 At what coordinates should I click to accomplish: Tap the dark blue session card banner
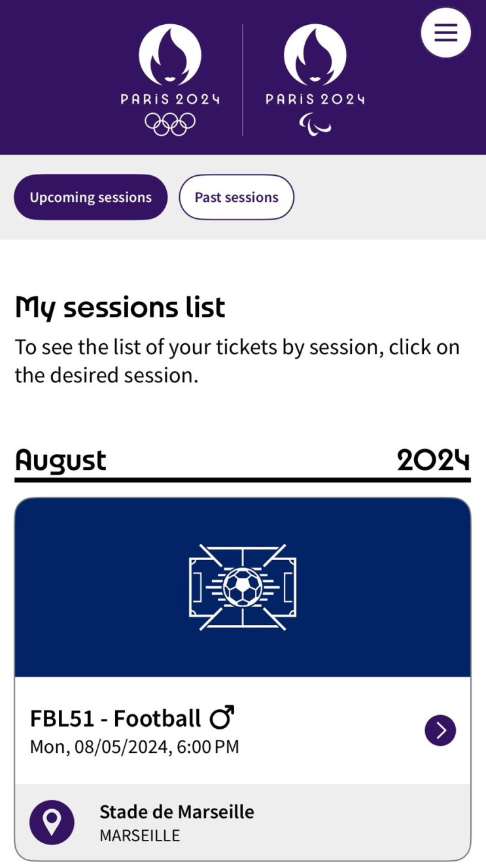click(243, 588)
